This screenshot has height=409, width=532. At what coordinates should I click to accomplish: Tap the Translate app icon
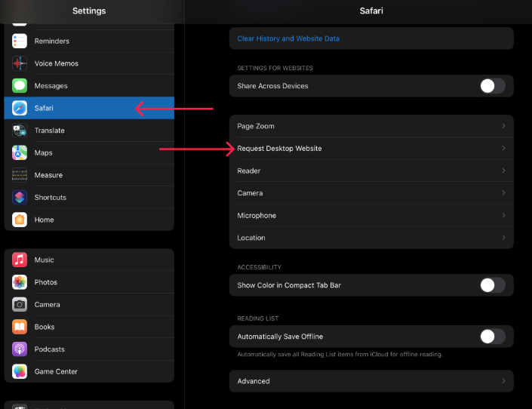tap(20, 131)
